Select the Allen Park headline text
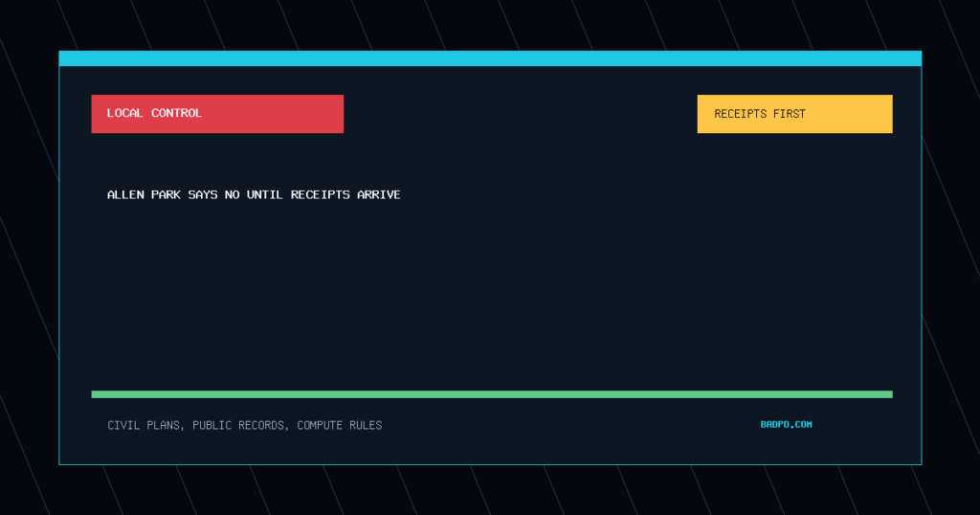 254,195
